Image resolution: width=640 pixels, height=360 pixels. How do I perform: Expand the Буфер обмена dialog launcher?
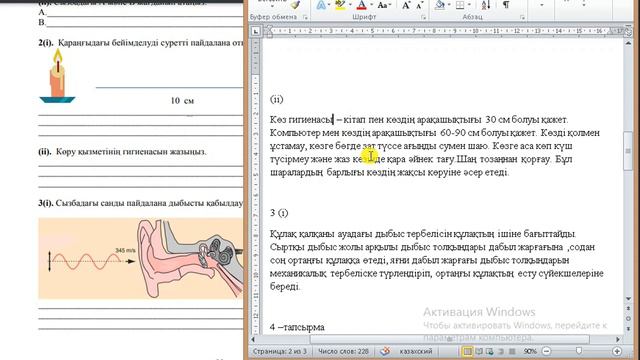305,17
